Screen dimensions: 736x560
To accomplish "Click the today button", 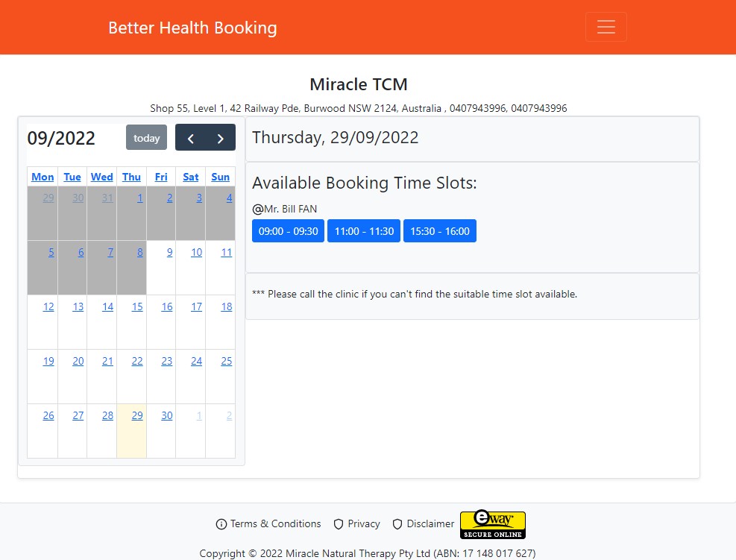I will (146, 137).
